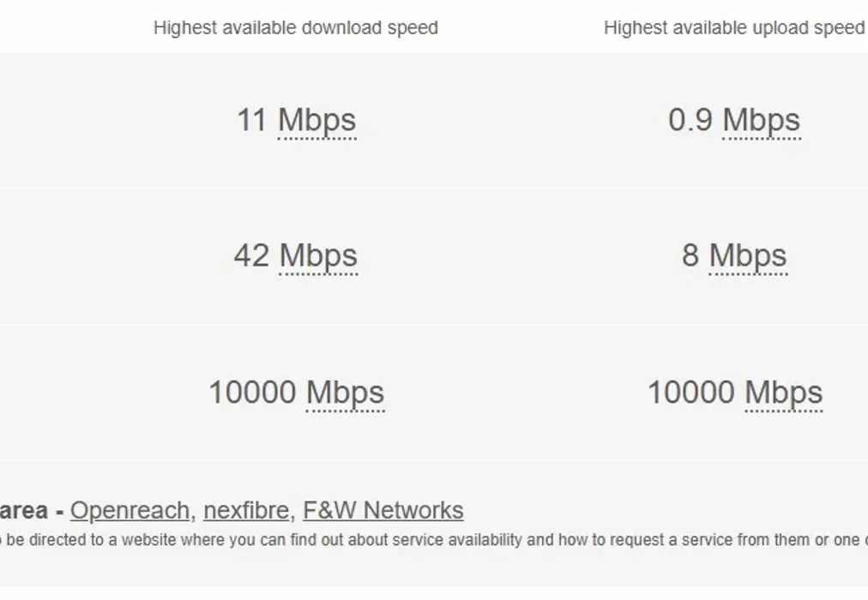Click Mbps after 10000 in upload column
868x600 pixels.
point(783,393)
